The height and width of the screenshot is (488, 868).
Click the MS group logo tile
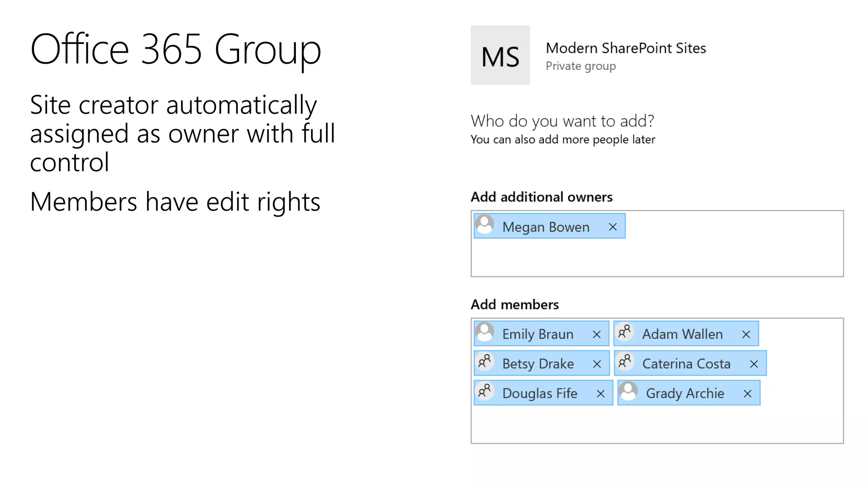click(500, 55)
